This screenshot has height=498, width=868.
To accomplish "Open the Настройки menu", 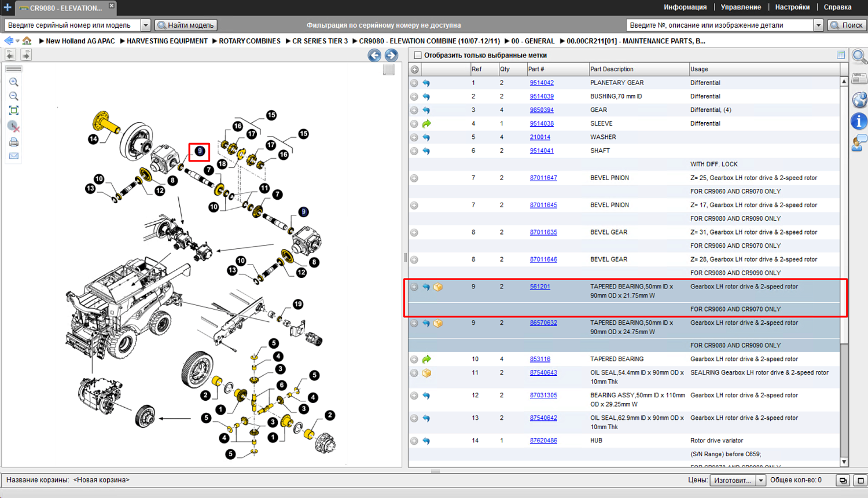I will 792,7.
